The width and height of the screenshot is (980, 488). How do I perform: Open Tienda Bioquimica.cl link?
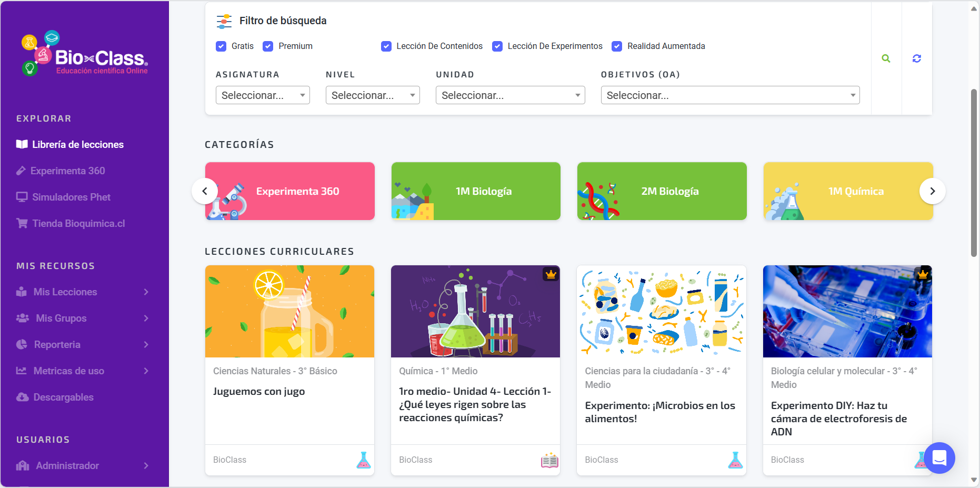78,223
